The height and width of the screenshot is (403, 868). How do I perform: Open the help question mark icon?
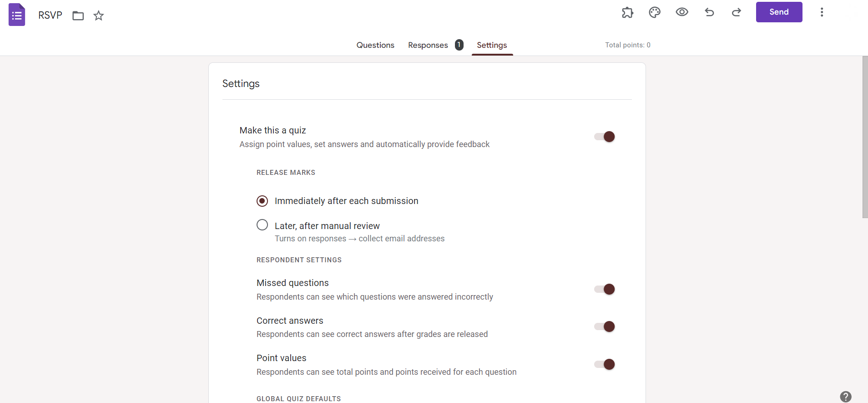(x=846, y=397)
